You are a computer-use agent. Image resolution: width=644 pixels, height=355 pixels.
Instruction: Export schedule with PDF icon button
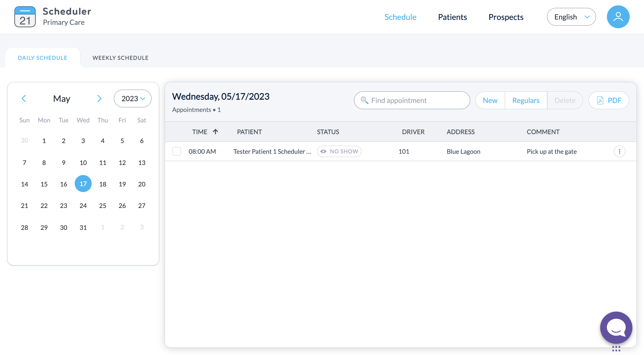click(608, 100)
